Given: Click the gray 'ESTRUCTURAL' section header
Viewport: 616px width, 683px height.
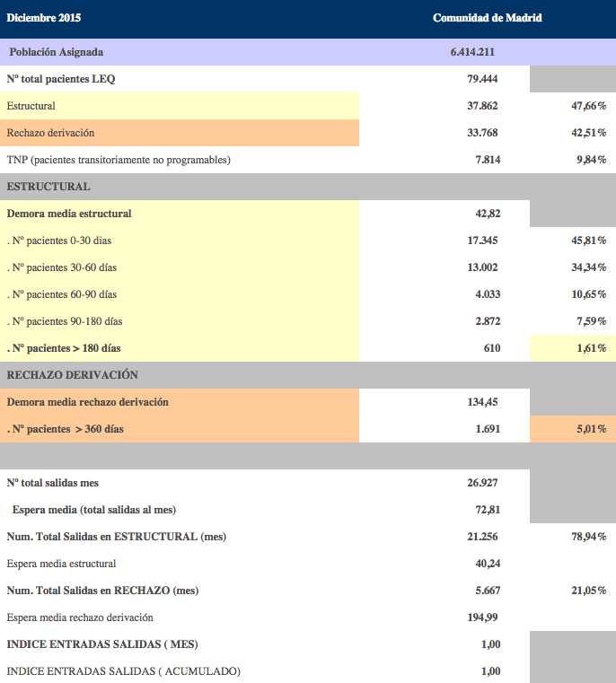Looking at the screenshot, I should pos(48,187).
